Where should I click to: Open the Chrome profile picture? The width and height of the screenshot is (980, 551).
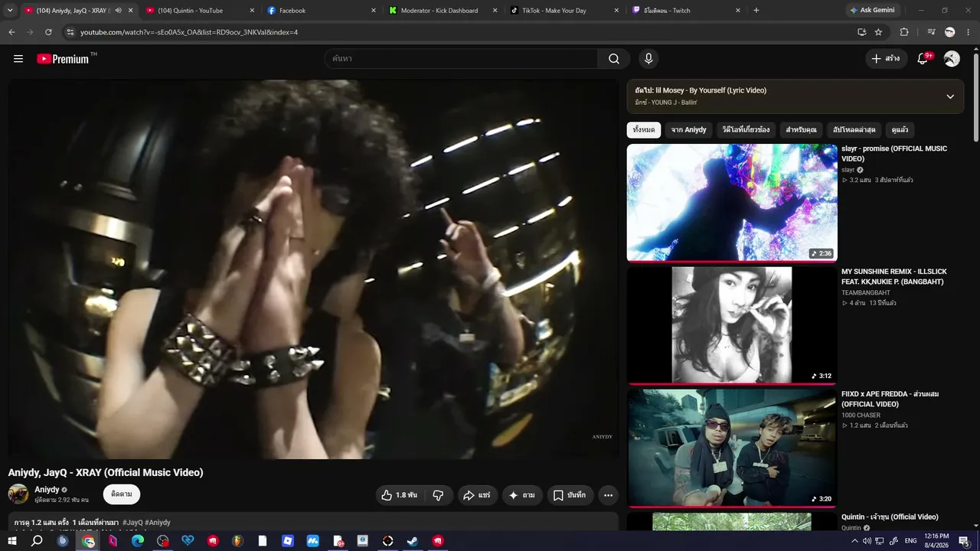point(950,32)
